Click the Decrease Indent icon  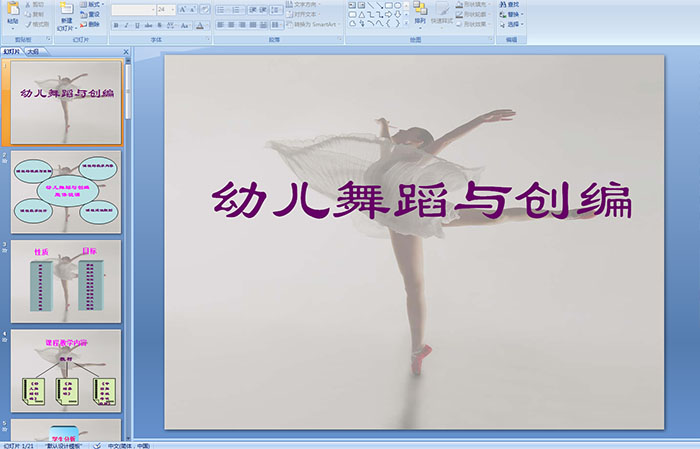(253, 9)
